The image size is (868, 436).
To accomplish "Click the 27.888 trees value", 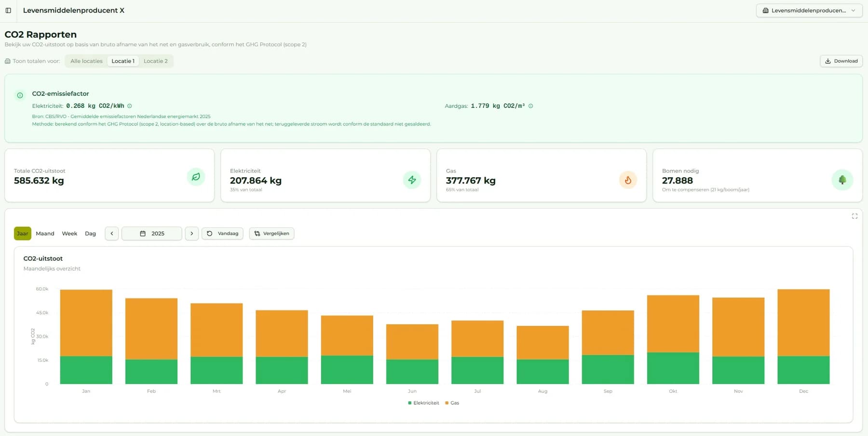I will coord(678,181).
